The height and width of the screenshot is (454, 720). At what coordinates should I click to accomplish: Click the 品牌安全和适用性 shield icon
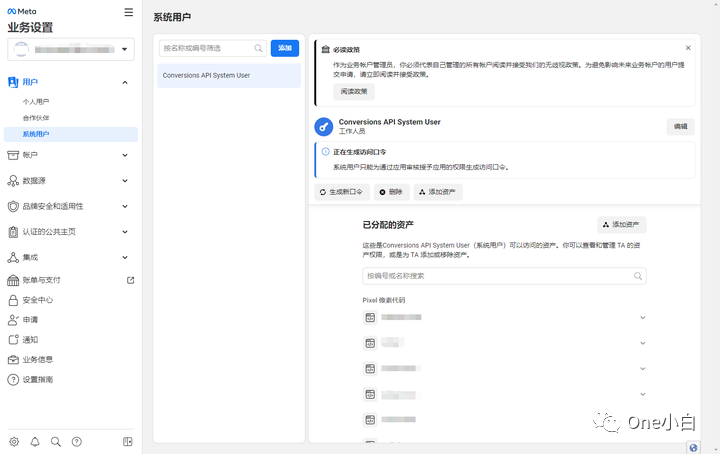(x=13, y=207)
